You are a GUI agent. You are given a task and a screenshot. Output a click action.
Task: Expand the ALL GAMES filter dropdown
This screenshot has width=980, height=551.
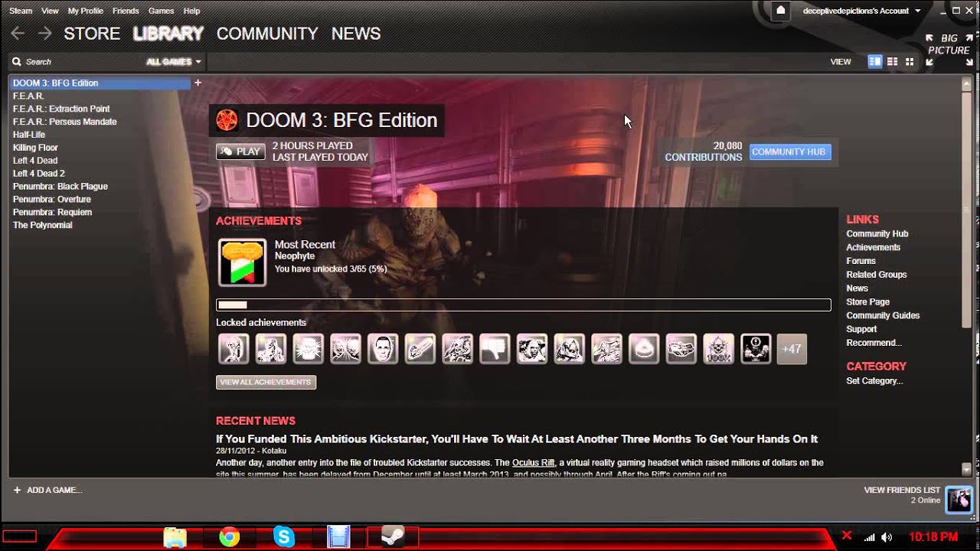[x=174, y=62]
